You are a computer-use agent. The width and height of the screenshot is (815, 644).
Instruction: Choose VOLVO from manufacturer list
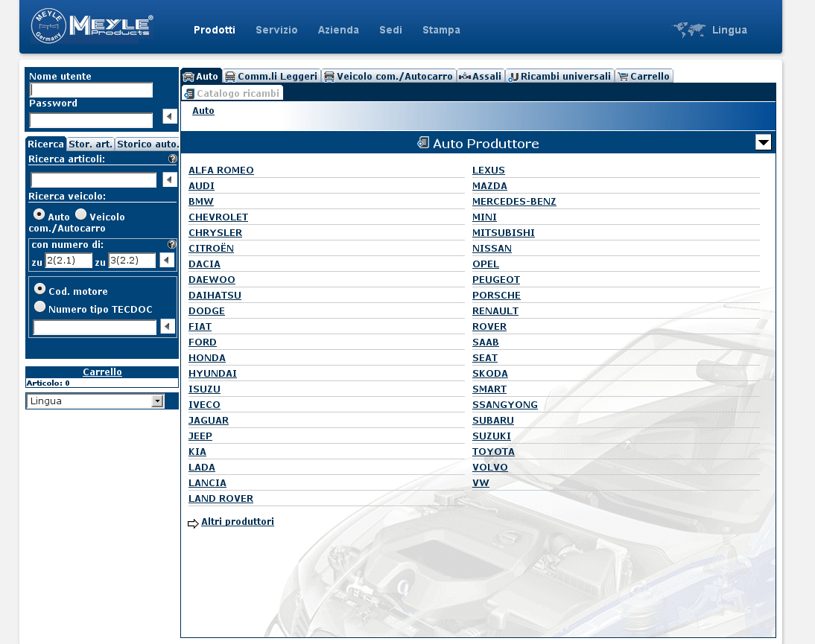tap(490, 468)
